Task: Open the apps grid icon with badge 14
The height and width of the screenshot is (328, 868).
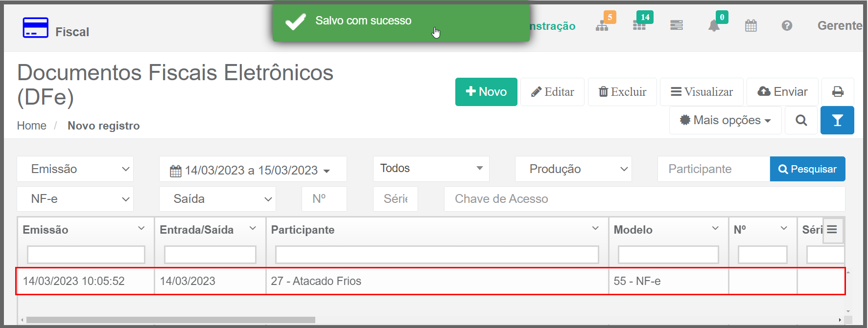Action: point(639,26)
